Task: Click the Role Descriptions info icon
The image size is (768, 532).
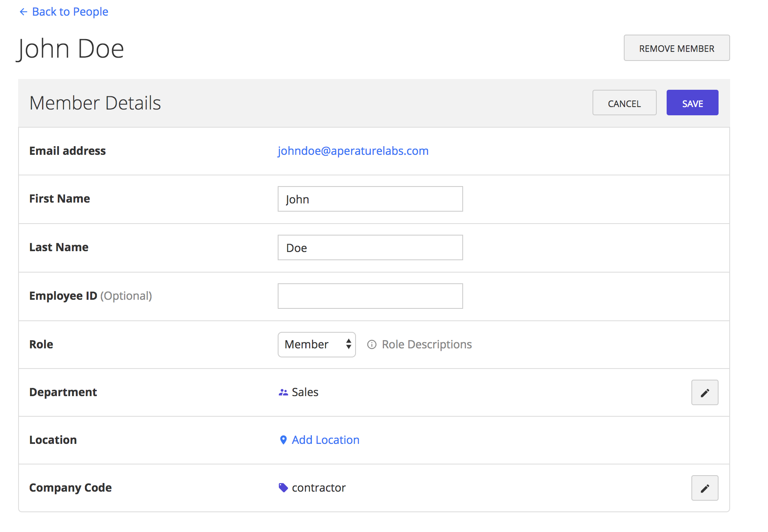Action: tap(372, 344)
